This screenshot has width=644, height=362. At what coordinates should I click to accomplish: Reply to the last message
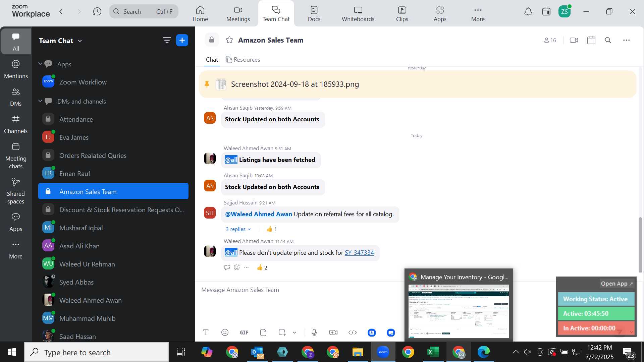pyautogui.click(x=227, y=267)
